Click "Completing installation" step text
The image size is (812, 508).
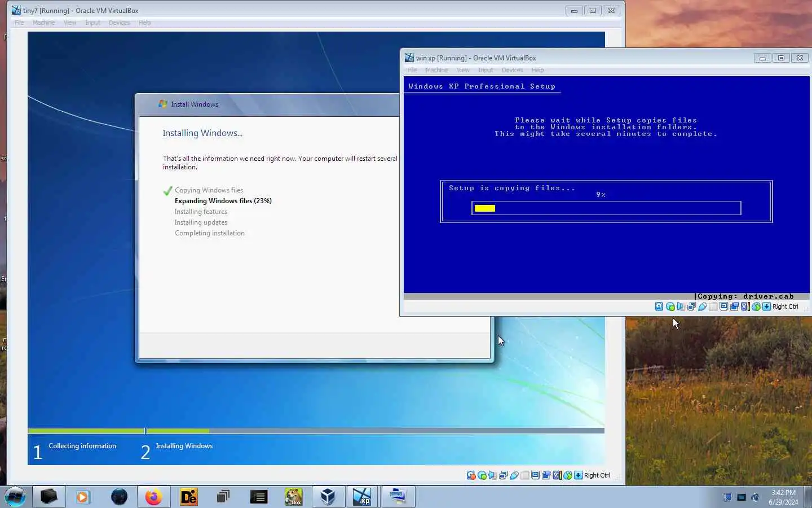coord(210,233)
